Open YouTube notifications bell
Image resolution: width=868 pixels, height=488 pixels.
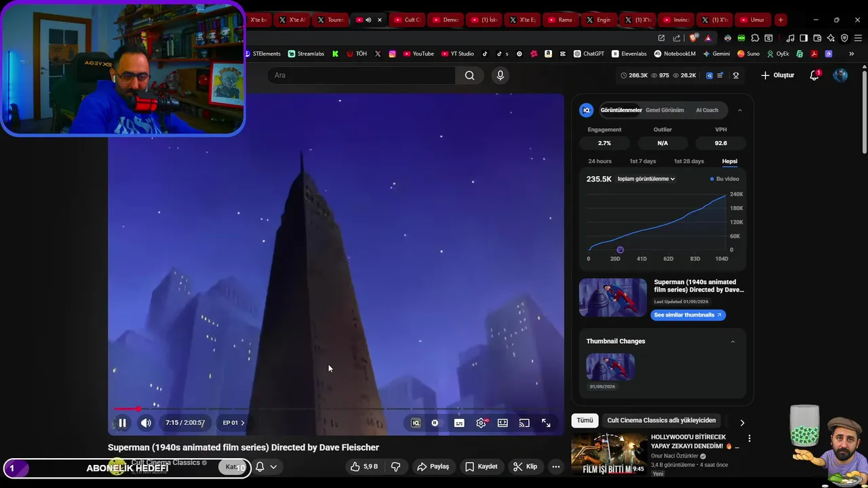tap(814, 75)
